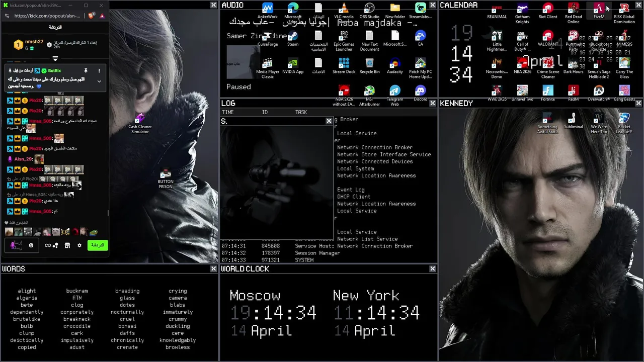This screenshot has height=362, width=644.
Task: Click the Alsn_29 username in chat
Action: (23, 159)
